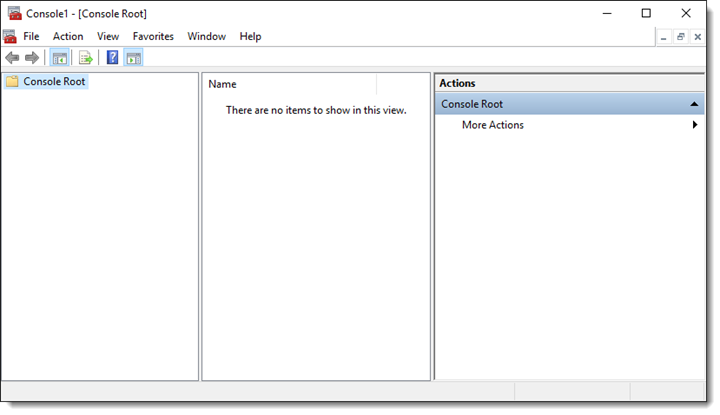Restore down the inner child window
Screen dimensions: 720x415
click(x=681, y=37)
